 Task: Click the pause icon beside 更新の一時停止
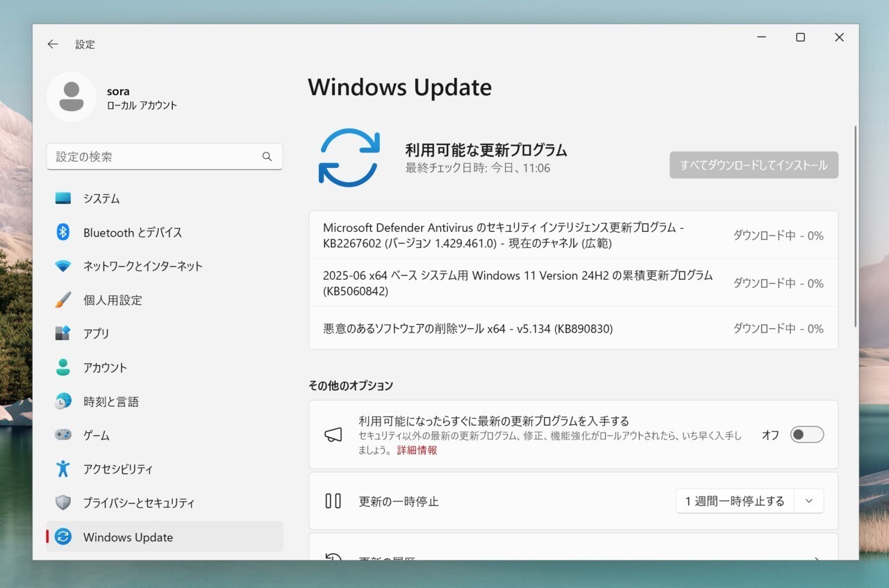tap(333, 501)
